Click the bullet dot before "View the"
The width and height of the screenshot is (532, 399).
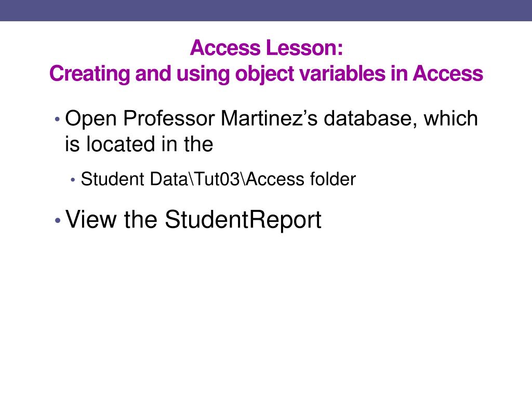(x=57, y=220)
